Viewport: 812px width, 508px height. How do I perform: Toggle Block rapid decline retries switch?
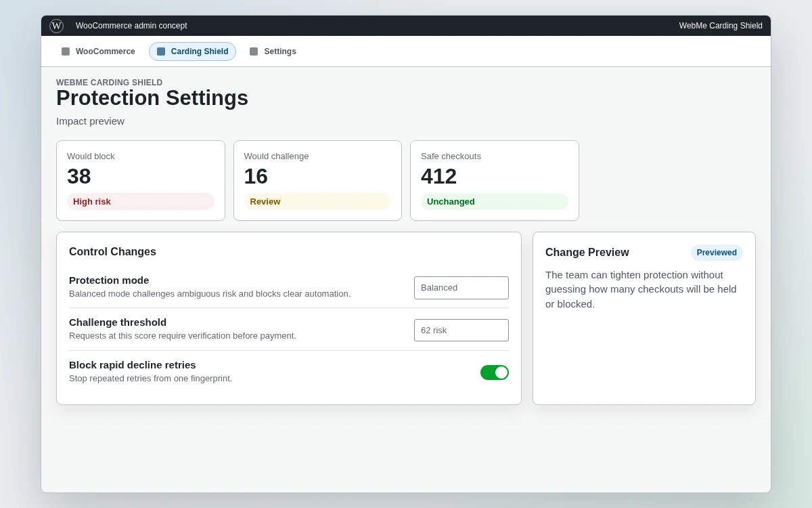coord(495,373)
